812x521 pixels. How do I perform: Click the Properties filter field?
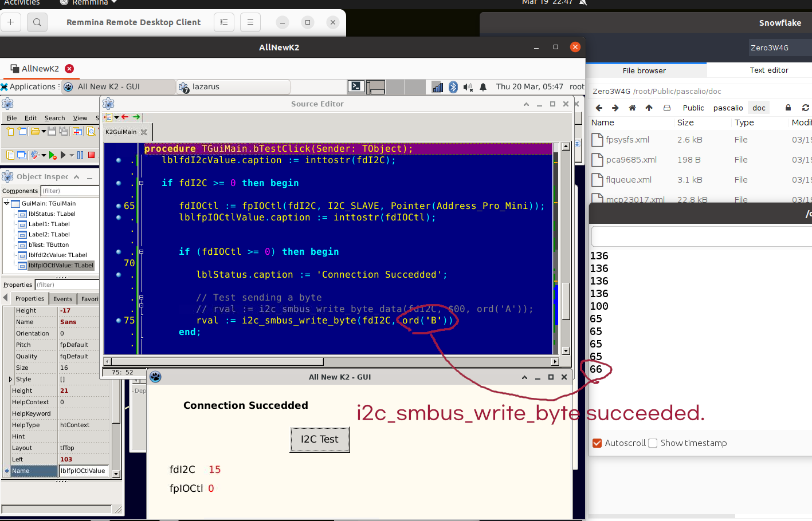[67, 285]
